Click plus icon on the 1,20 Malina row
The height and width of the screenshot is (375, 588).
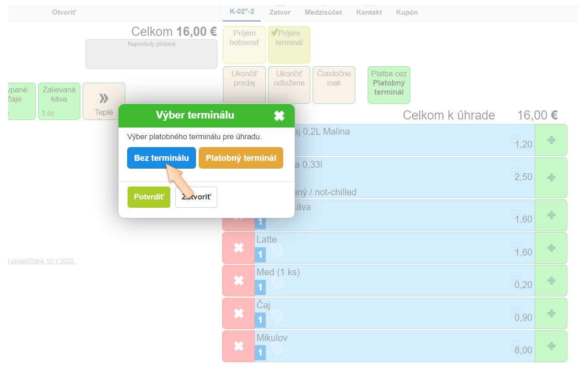click(551, 140)
